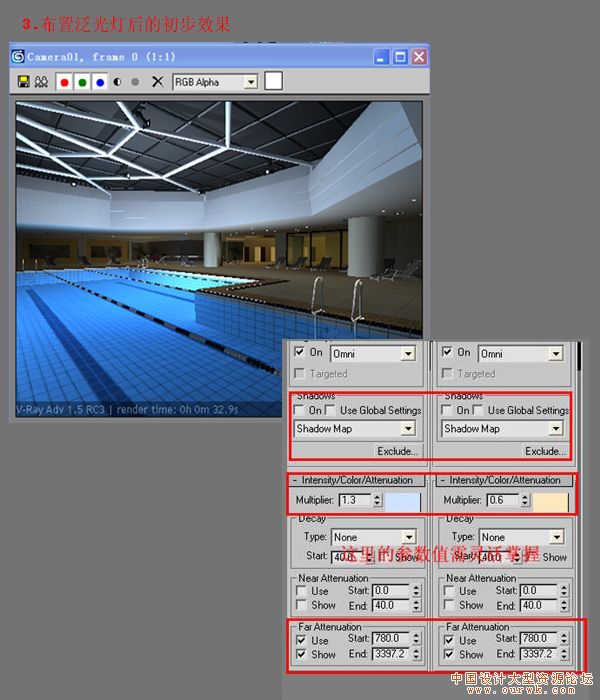The height and width of the screenshot is (700, 600).
Task: Check Near Attenuation Show in right panel
Action: [x=449, y=605]
